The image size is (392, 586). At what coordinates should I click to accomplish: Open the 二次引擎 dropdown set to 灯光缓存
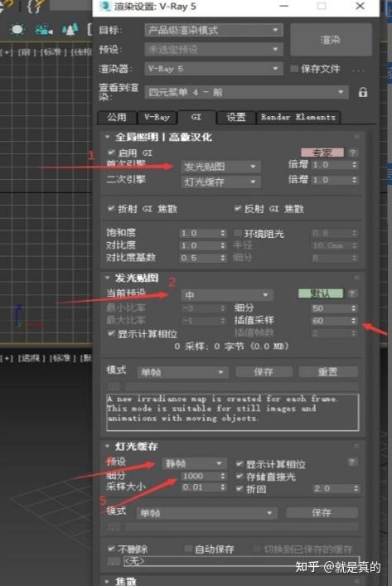220,182
